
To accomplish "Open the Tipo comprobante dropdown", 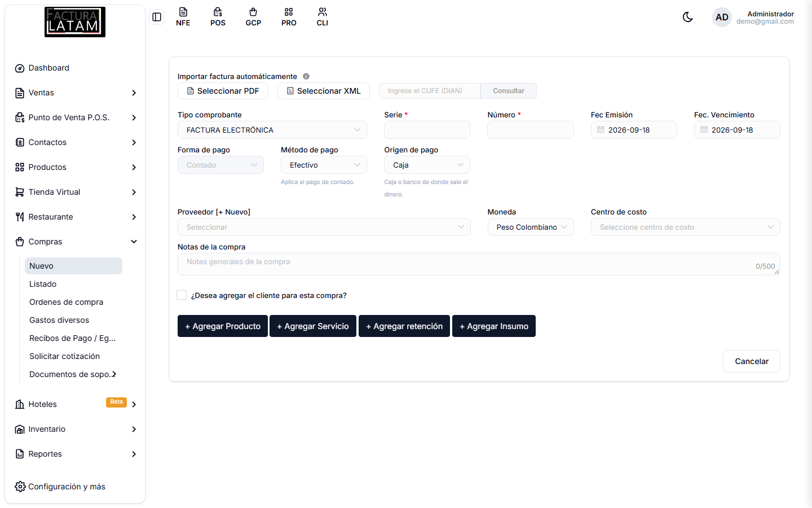I will (272, 130).
